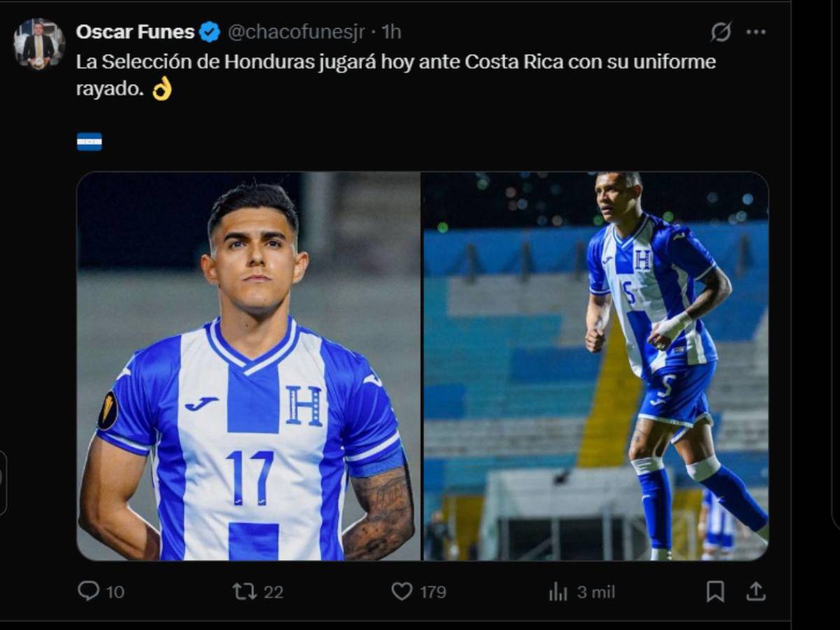Click the Oscar Funes display name

pyautogui.click(x=135, y=31)
